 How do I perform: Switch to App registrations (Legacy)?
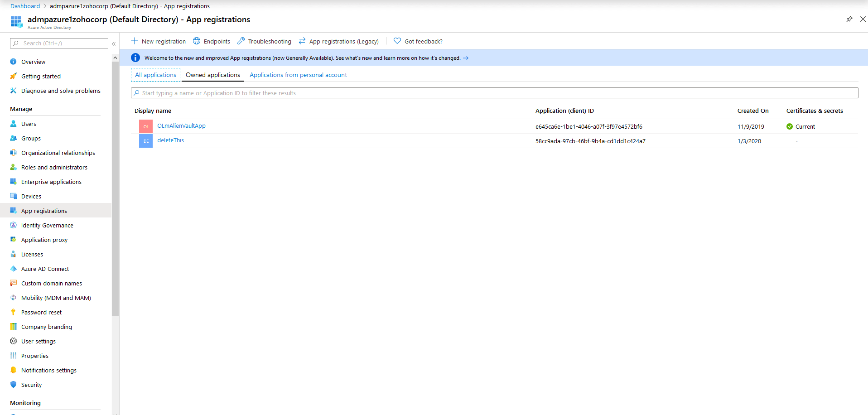click(x=338, y=41)
